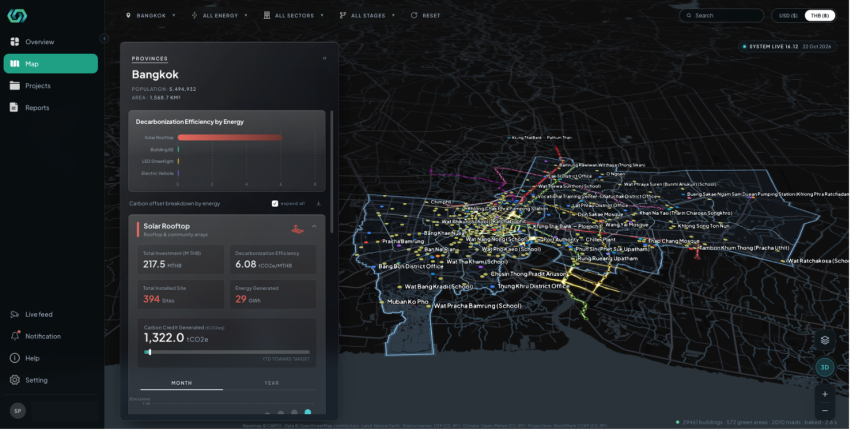Click the Provinces heading
The width and height of the screenshot is (850, 430).
(x=150, y=59)
